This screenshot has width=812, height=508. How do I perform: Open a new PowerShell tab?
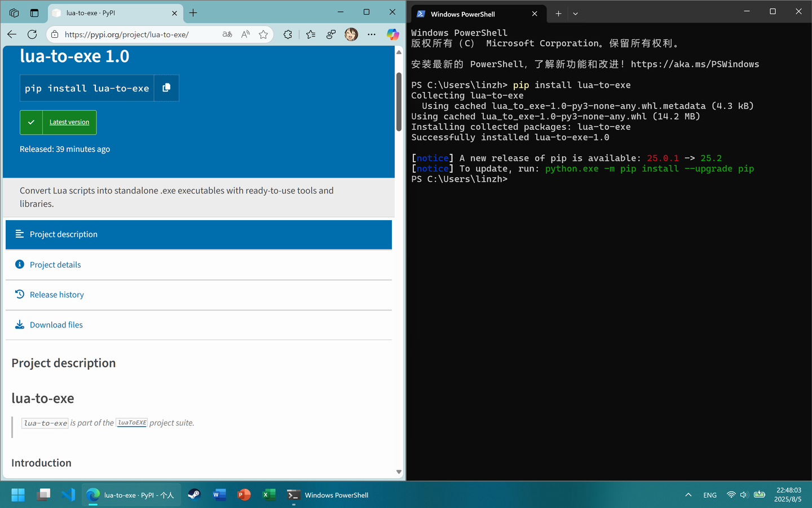click(x=558, y=14)
